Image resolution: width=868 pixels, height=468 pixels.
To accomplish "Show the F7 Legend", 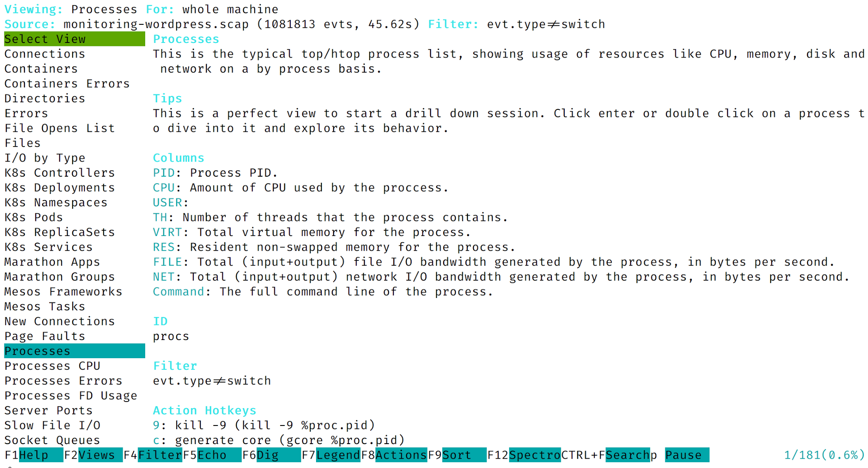I will coord(338,455).
